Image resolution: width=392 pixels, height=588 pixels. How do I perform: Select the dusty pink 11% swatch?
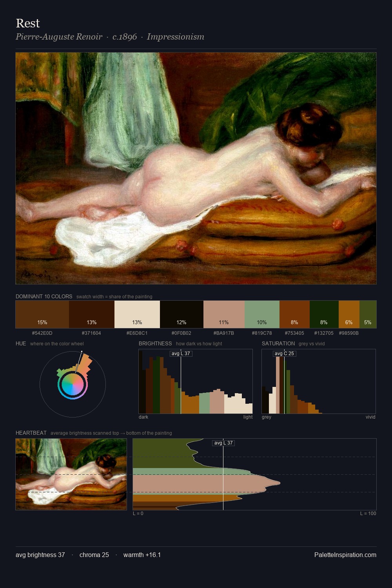point(224,314)
